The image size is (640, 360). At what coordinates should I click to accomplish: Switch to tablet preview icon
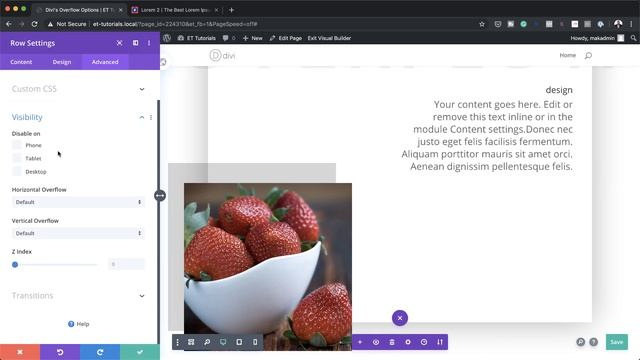pyautogui.click(x=239, y=342)
